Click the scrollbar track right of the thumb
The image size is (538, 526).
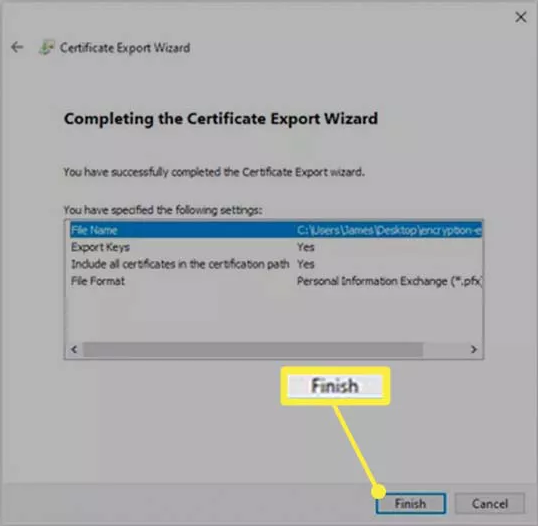(x=444, y=349)
